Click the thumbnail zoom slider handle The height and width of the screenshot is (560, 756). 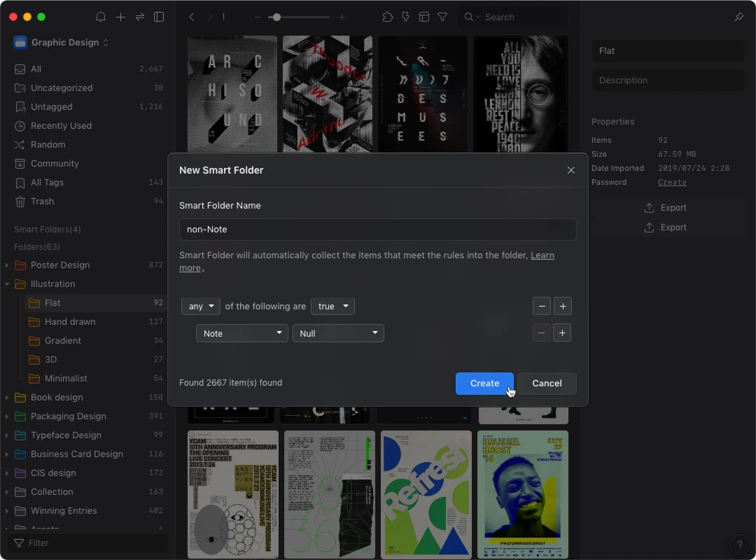[276, 17]
